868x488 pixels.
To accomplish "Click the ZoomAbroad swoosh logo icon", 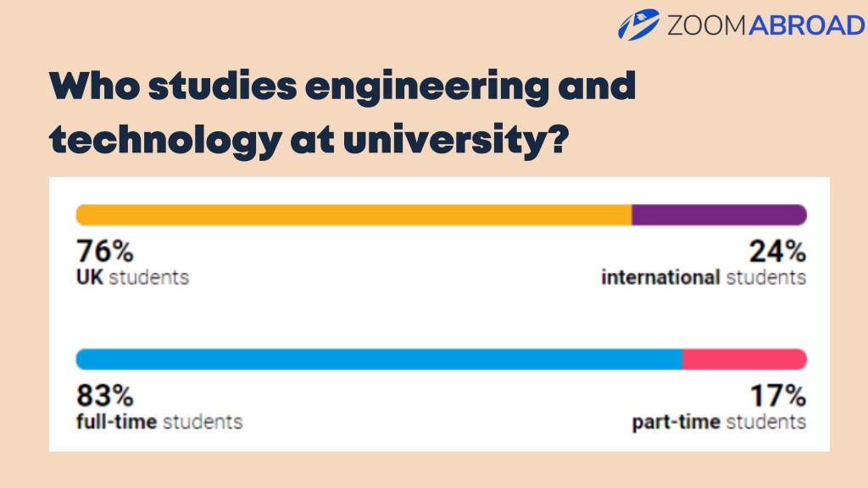I will click(638, 25).
